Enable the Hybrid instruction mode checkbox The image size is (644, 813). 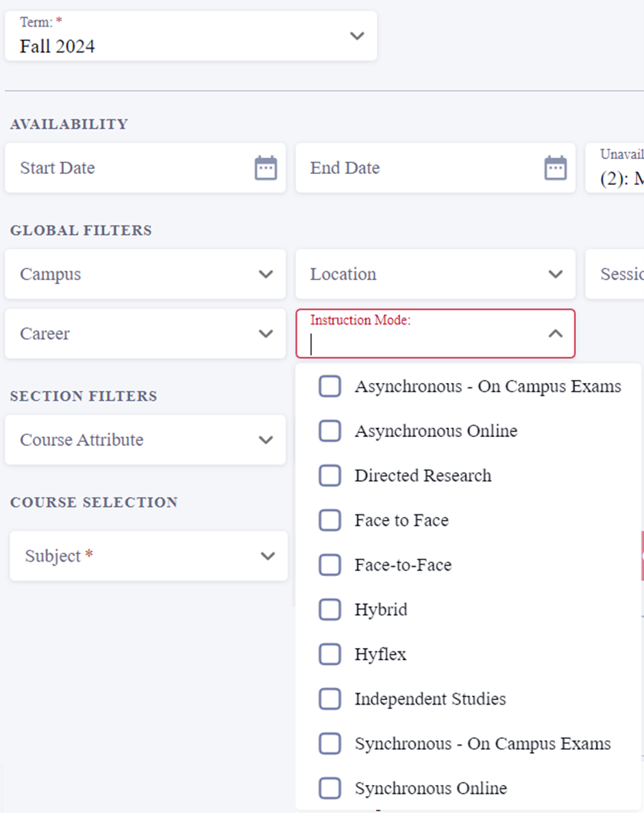(330, 610)
